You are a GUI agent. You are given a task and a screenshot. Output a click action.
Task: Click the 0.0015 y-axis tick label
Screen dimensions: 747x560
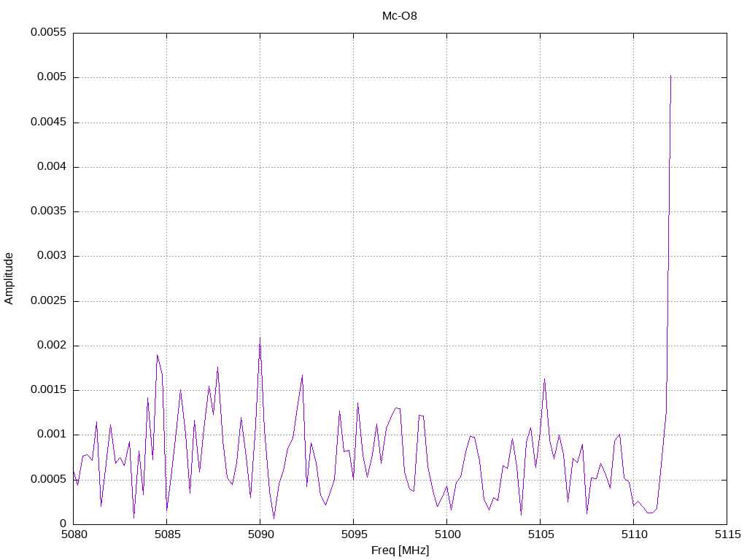click(x=48, y=390)
